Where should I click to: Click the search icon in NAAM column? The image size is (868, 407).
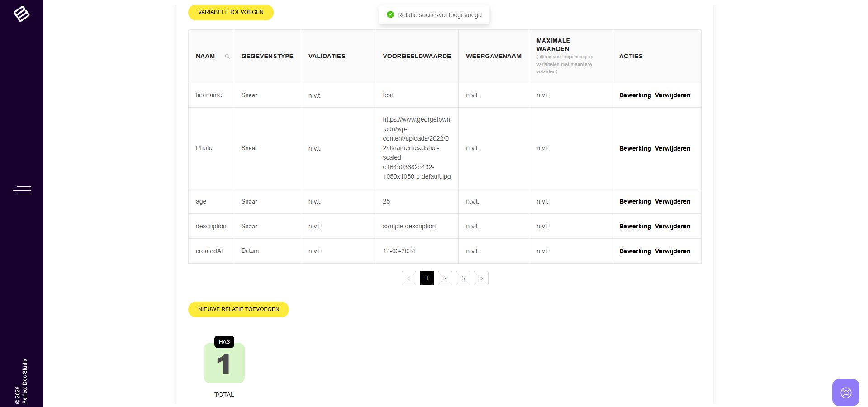point(228,57)
